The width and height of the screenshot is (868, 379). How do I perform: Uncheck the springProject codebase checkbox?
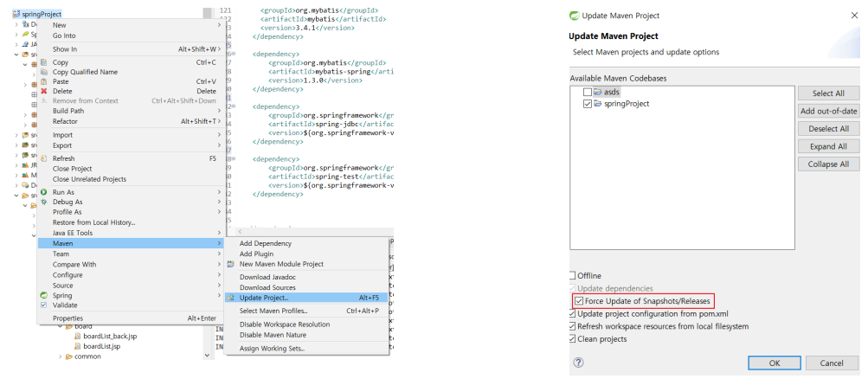pos(588,104)
